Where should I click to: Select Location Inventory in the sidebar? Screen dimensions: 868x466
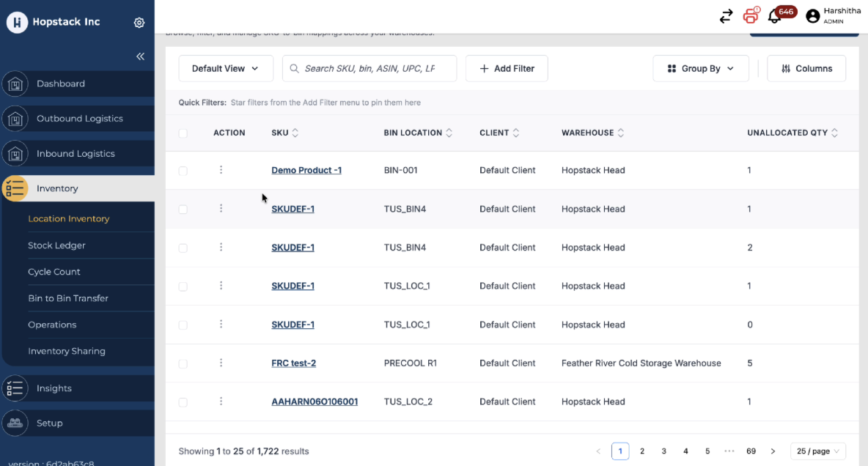click(x=69, y=218)
